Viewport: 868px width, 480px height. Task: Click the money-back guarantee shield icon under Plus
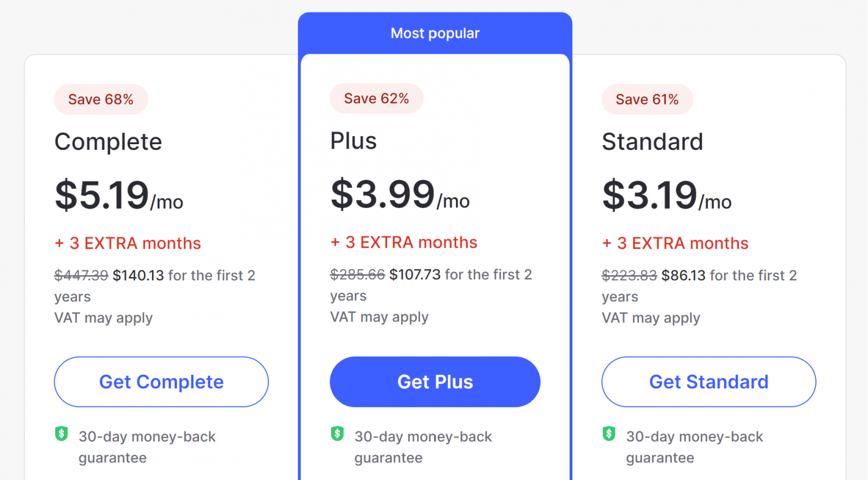337,434
